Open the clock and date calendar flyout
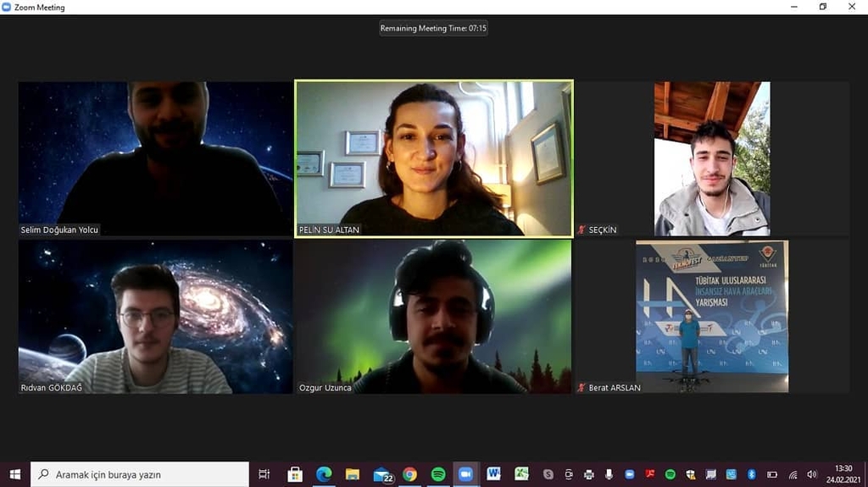The width and height of the screenshot is (868, 487). [843, 474]
